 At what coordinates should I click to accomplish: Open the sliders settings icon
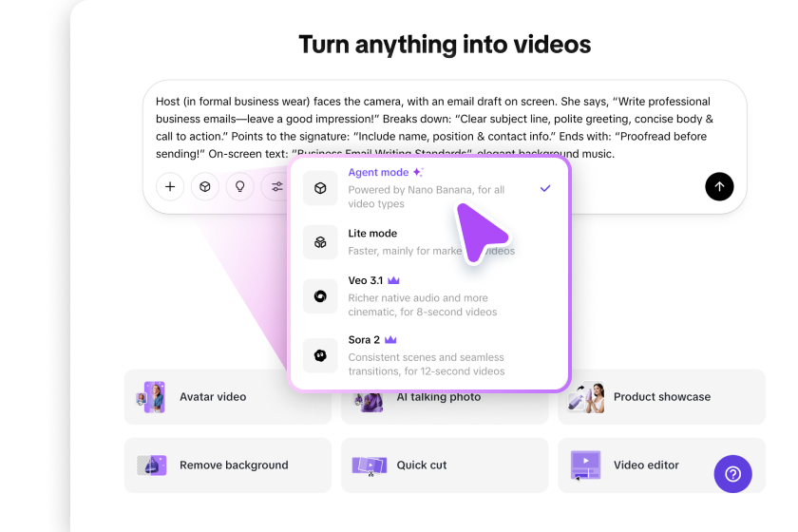click(276, 187)
